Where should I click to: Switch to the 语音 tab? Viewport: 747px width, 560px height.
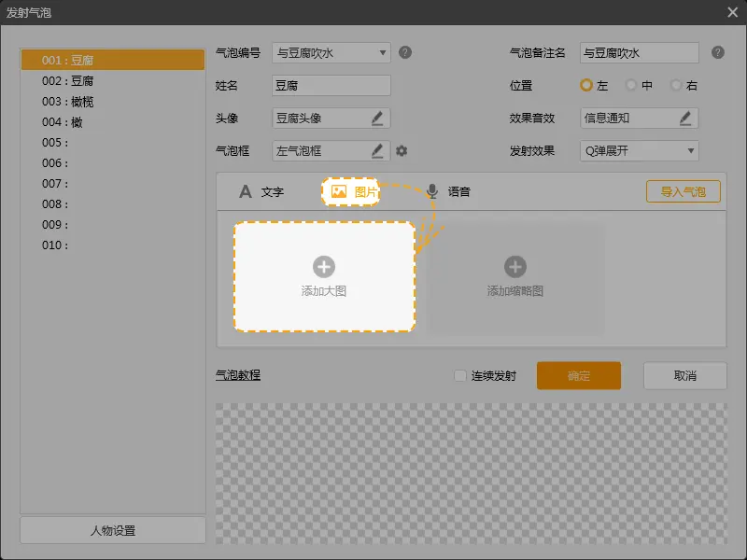(448, 191)
